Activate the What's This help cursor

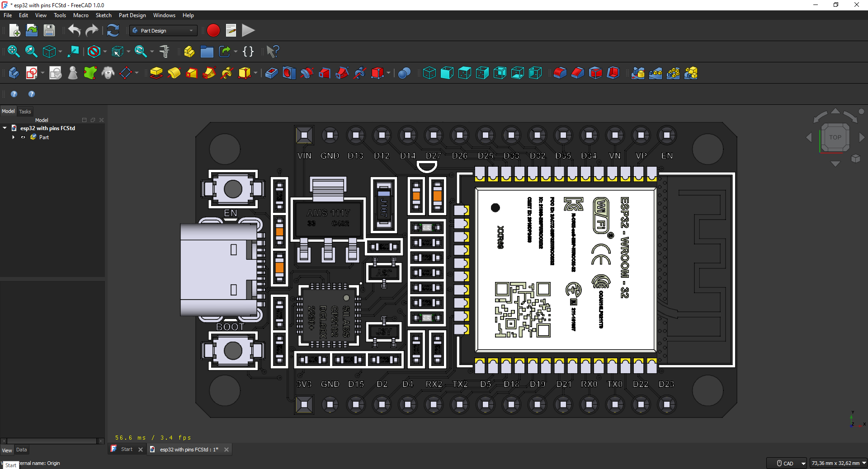pyautogui.click(x=273, y=52)
